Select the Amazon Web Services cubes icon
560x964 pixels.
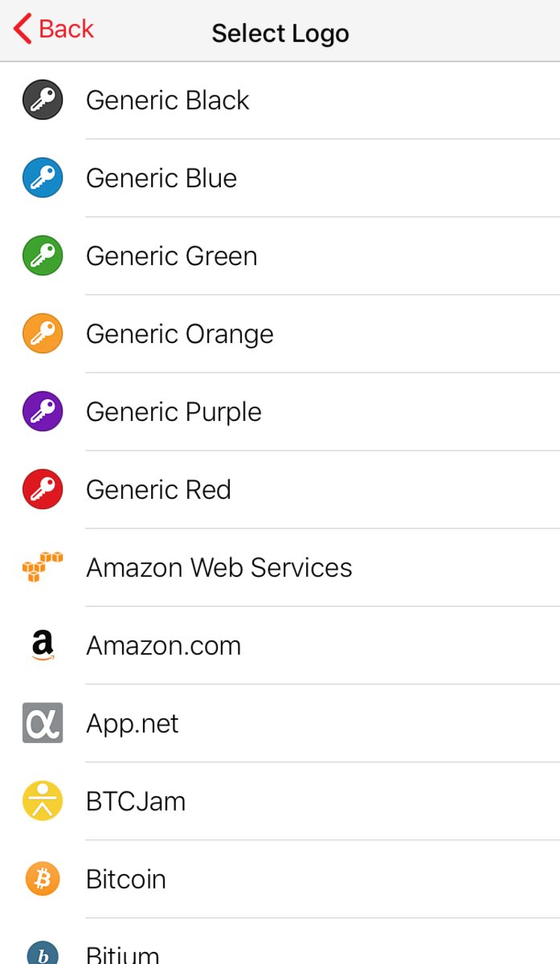[43, 567]
